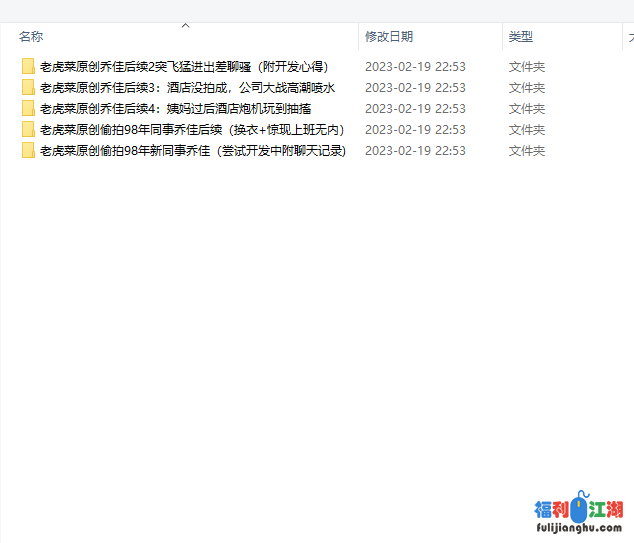Click the partially visible column header after 类型
Image resolution: width=634 pixels, height=543 pixels.
[629, 36]
